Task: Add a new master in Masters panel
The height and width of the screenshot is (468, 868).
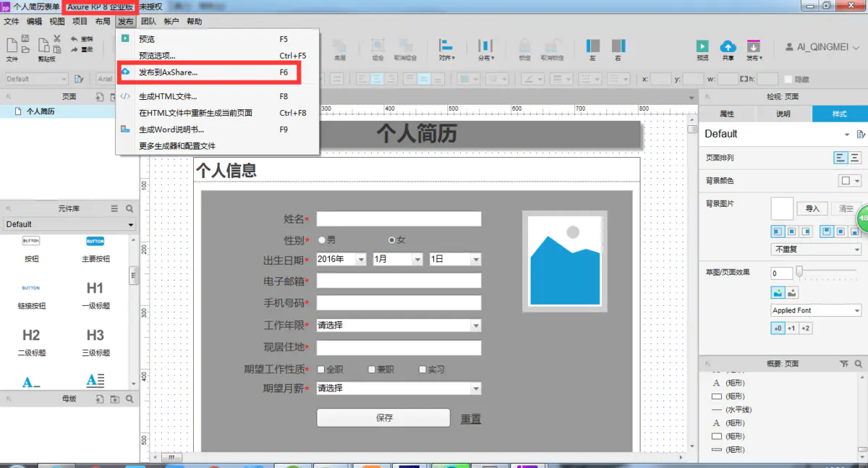Action: point(100,399)
